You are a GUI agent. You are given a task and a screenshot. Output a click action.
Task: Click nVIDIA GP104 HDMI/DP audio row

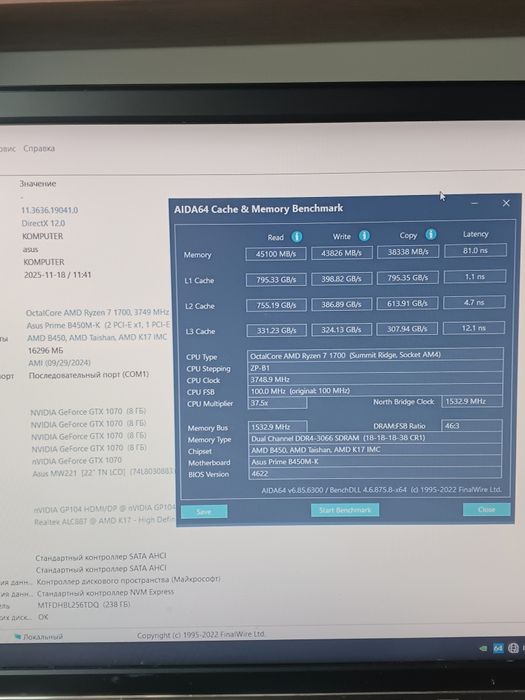coord(104,508)
